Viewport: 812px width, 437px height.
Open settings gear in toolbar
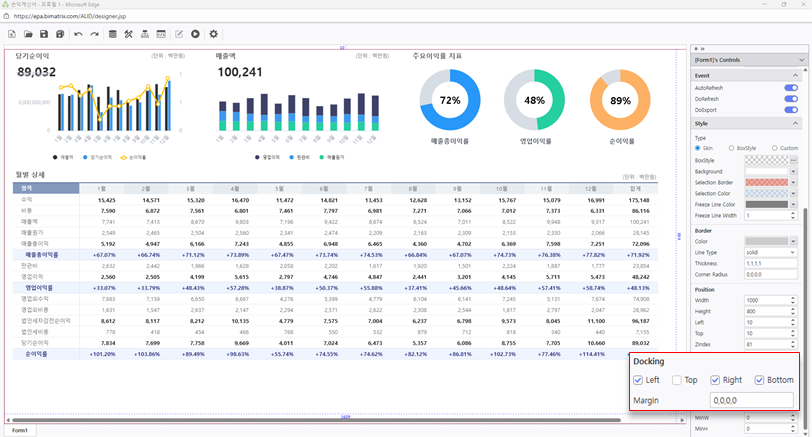pyautogui.click(x=214, y=34)
